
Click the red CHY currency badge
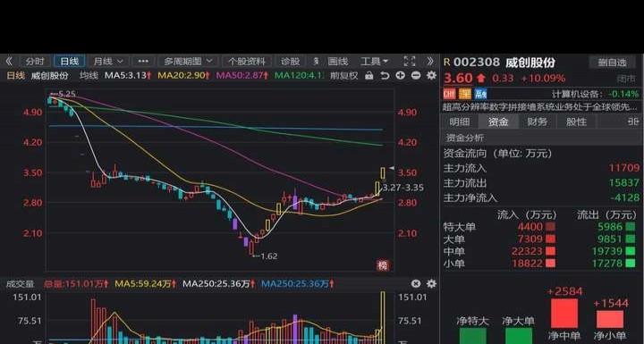[449, 95]
